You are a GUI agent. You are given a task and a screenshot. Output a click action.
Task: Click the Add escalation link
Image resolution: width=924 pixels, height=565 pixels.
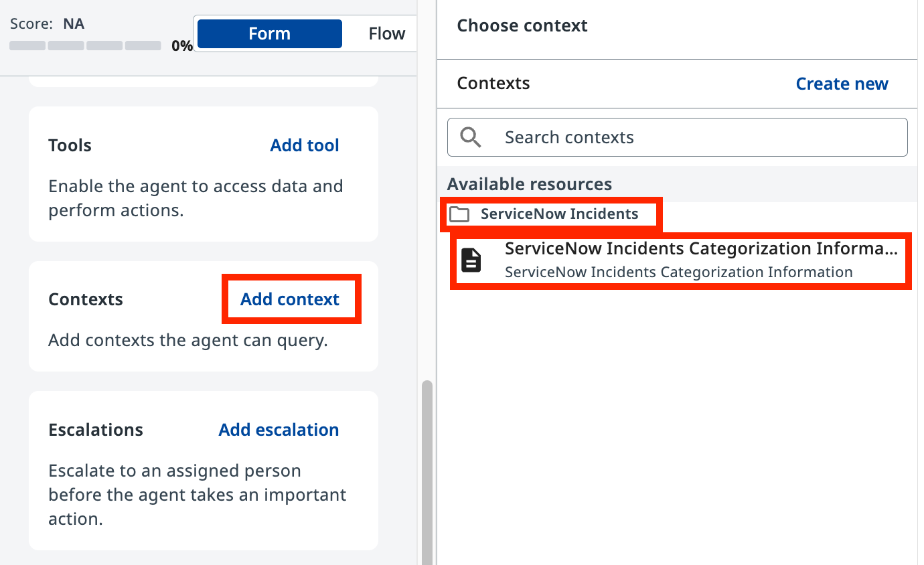279,430
